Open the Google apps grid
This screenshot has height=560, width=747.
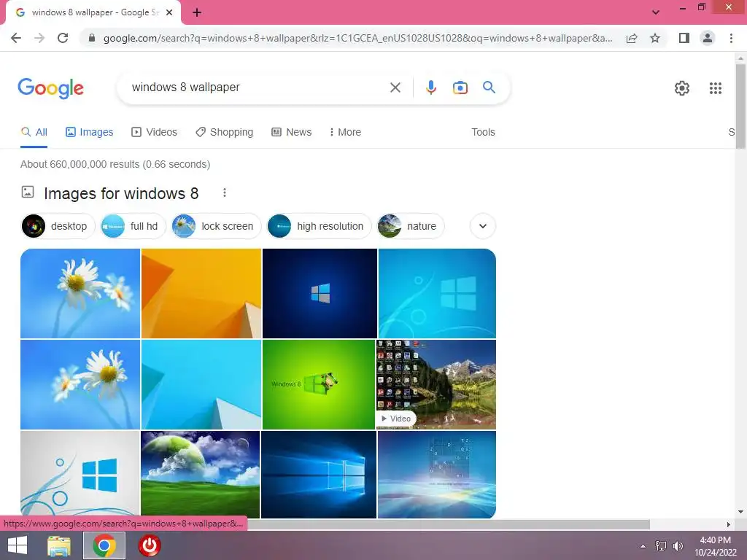point(715,88)
